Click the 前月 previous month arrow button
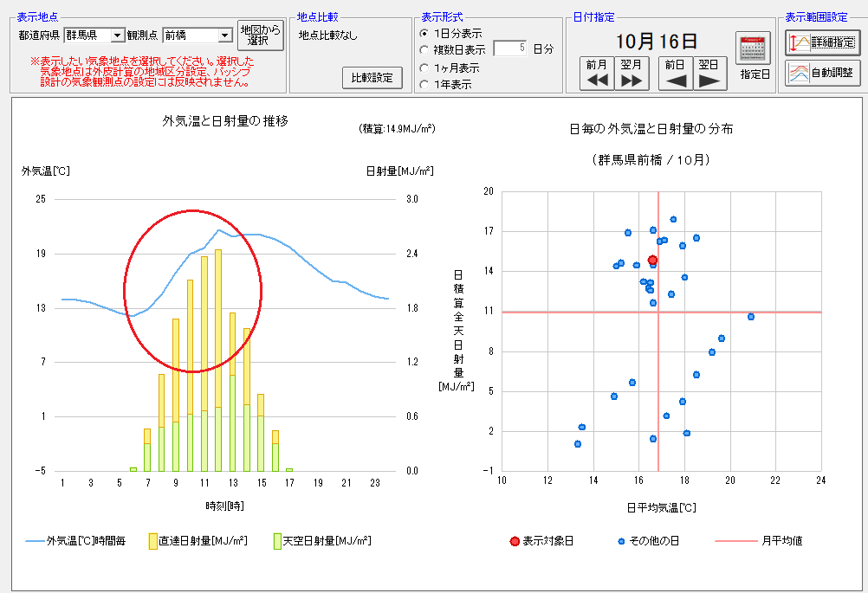Screen dimensions: 868x593 click(597, 74)
